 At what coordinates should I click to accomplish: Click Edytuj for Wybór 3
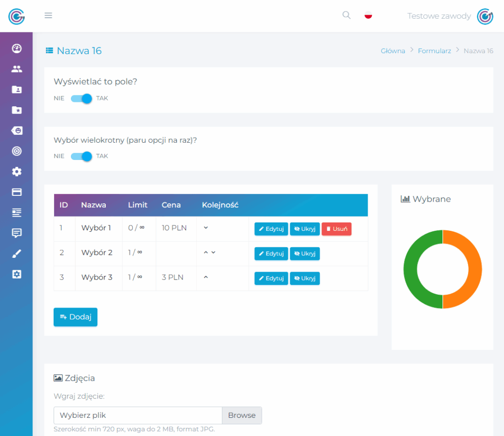[x=271, y=278]
